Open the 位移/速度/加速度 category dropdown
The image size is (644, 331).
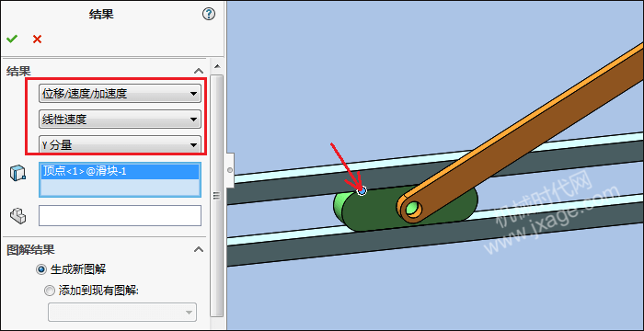click(120, 94)
